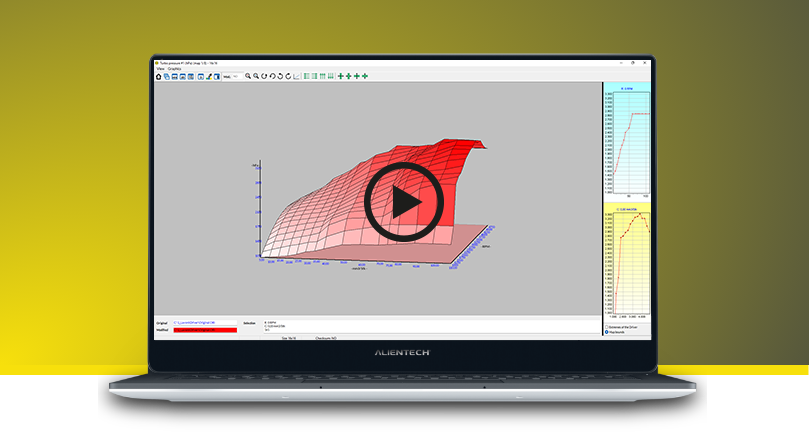809x433 pixels.
Task: Open the Graphics menu
Action: click(175, 68)
